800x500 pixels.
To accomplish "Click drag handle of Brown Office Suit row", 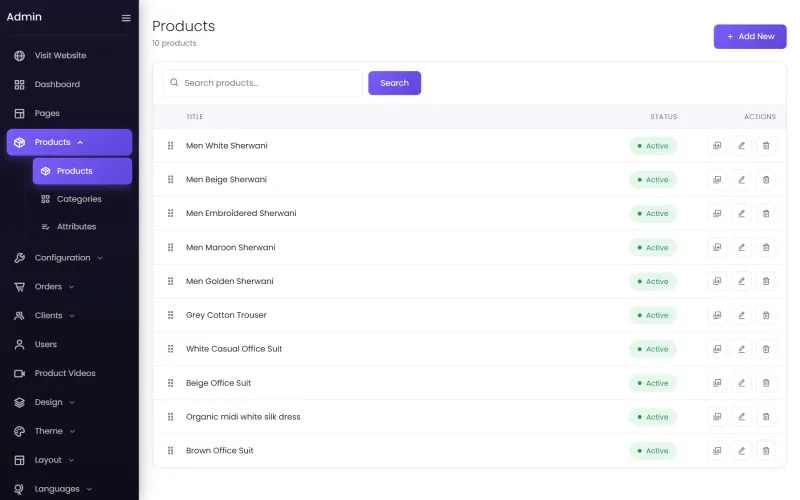I will pos(170,451).
